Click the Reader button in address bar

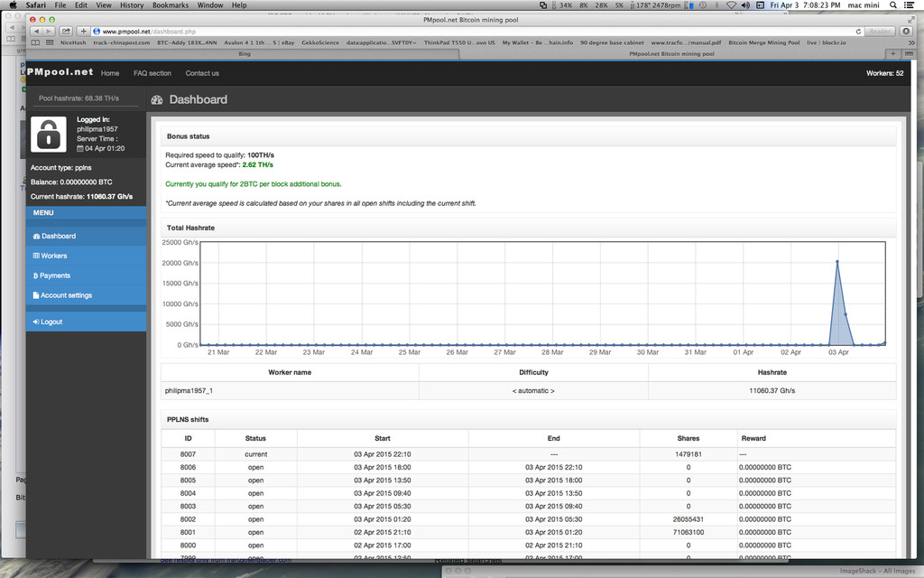tap(880, 32)
